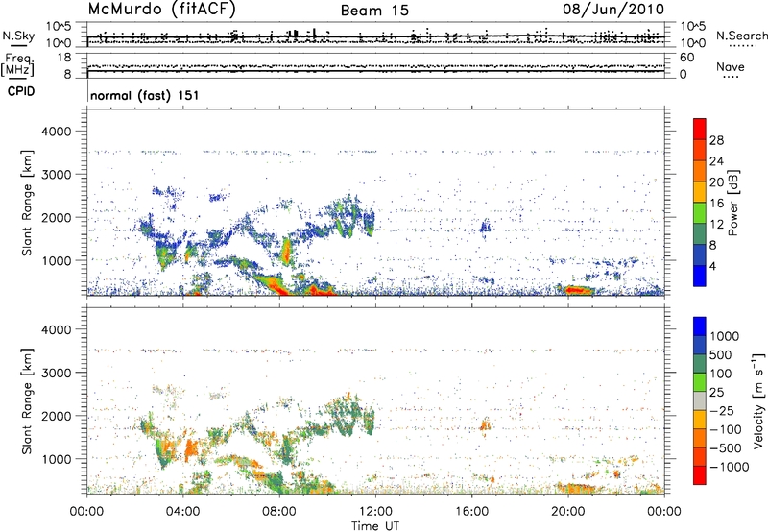This screenshot has height=532, width=768.
Task: Click the date '08/Jun/2010'
Action: (613, 9)
